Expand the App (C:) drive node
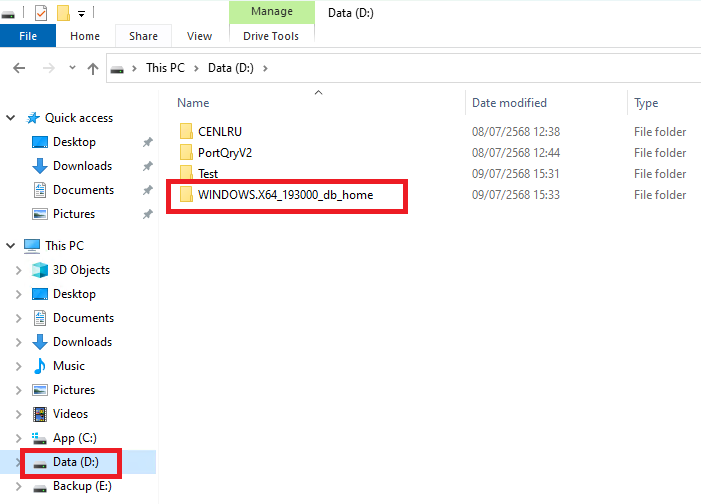 (x=18, y=438)
